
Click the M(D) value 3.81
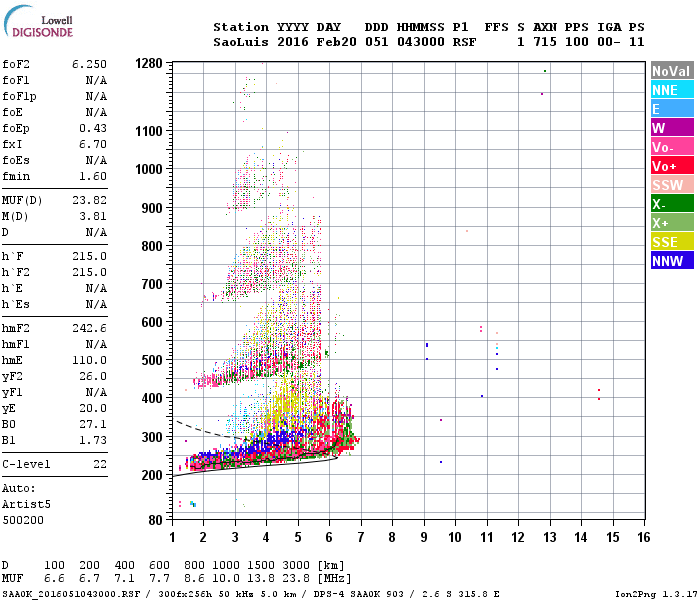93,216
